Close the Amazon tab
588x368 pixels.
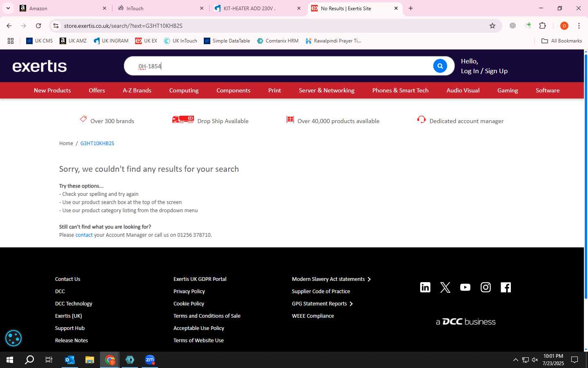pyautogui.click(x=105, y=8)
